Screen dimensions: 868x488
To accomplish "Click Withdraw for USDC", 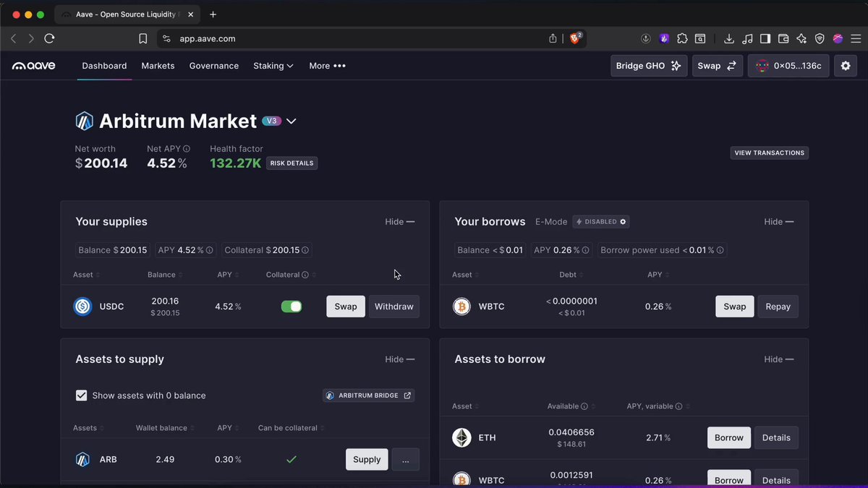I will [x=394, y=307].
